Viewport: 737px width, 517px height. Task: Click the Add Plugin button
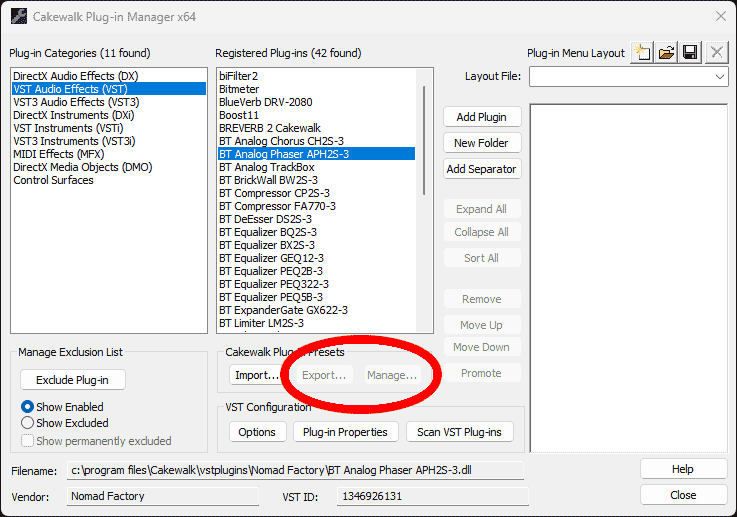[x=481, y=117]
